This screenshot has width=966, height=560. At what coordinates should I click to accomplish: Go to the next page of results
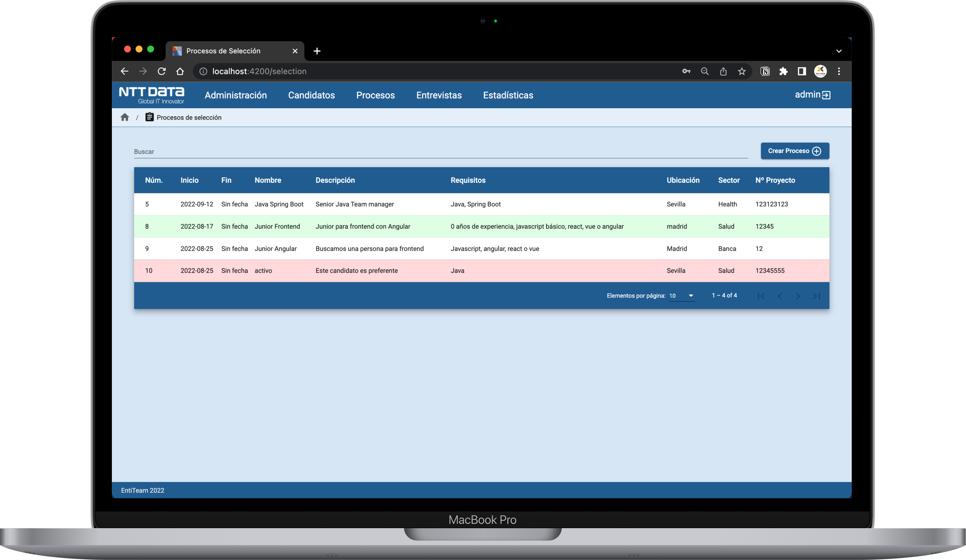798,296
